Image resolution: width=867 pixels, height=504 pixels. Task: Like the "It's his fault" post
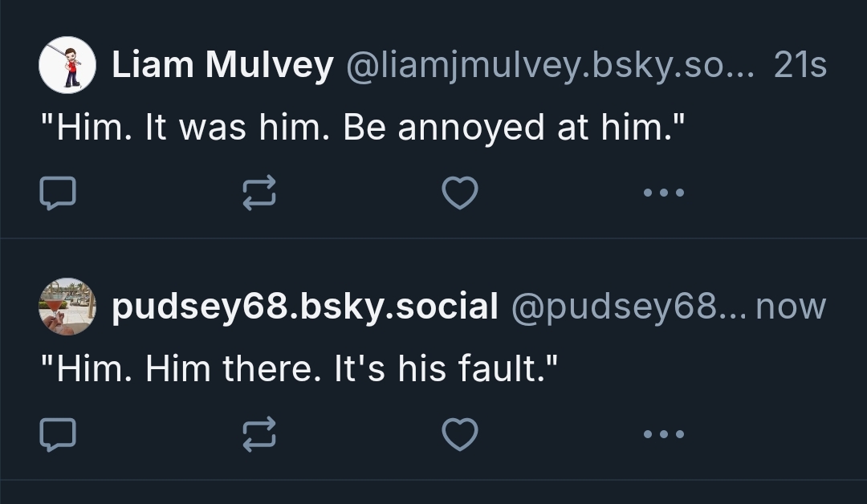pyautogui.click(x=460, y=434)
